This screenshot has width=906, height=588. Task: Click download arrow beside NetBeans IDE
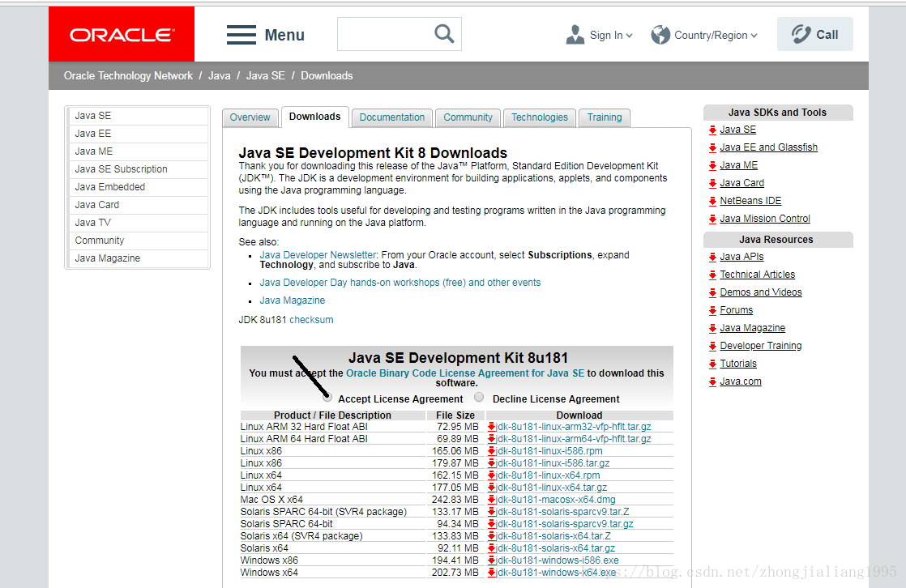(712, 201)
